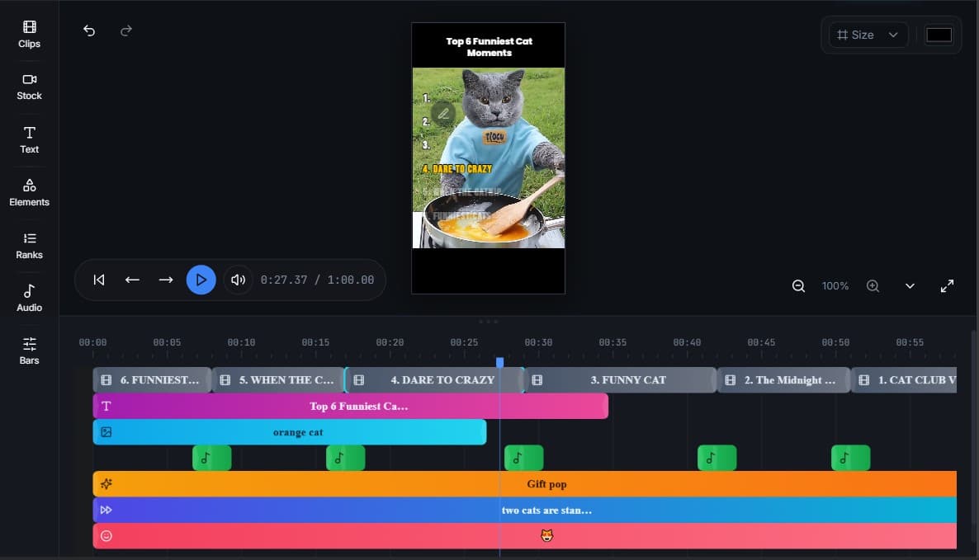Viewport: 979px width, 560px height.
Task: Play the video with the blue play button
Action: pyautogui.click(x=201, y=280)
